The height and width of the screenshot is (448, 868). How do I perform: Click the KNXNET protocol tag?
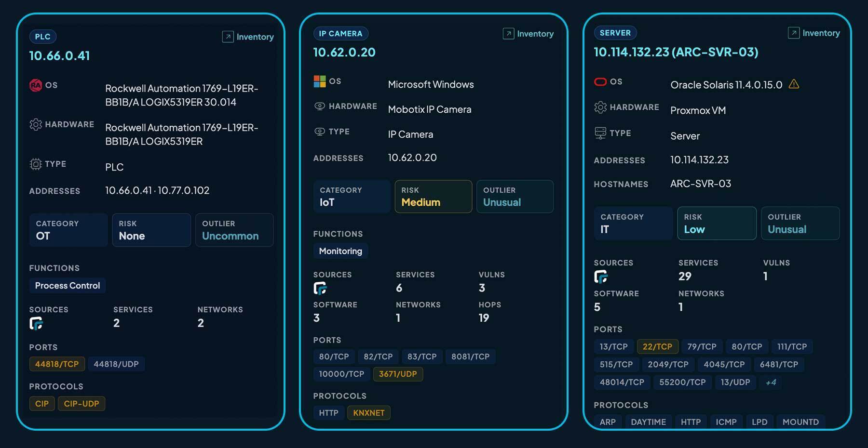[369, 413]
